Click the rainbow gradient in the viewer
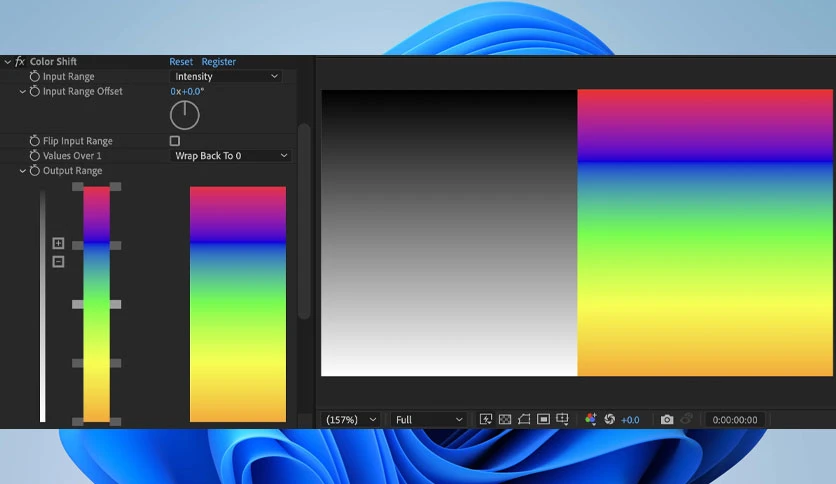 click(705, 233)
